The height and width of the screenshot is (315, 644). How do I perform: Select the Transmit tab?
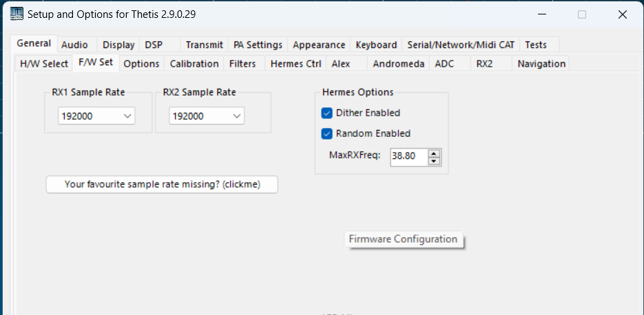tap(205, 45)
